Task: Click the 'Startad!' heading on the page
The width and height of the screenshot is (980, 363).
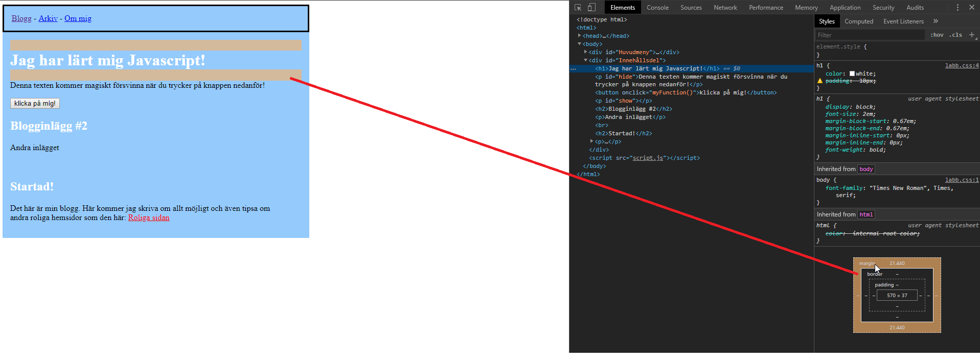Action: pyautogui.click(x=32, y=186)
